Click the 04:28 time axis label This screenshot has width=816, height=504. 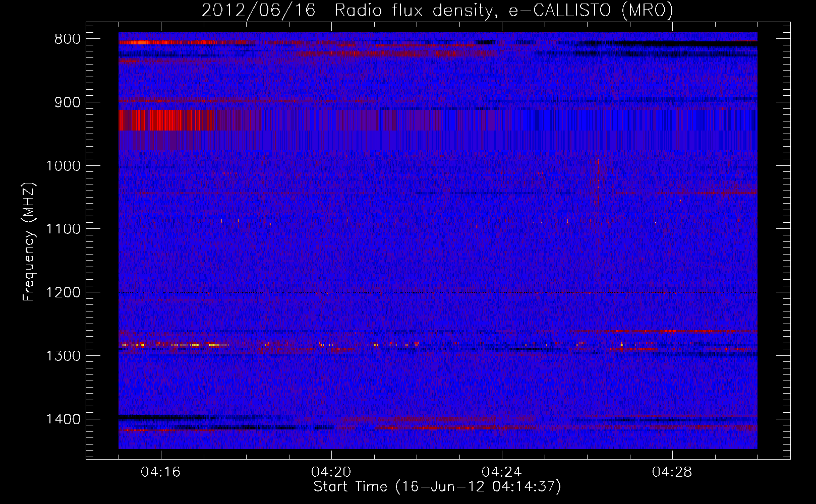tap(672, 472)
